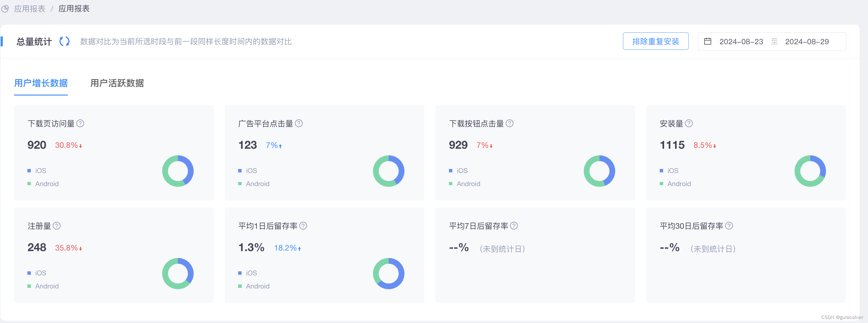Click donut chart in 下载按钮点击量 card
This screenshot has width=868, height=323.
pyautogui.click(x=599, y=171)
